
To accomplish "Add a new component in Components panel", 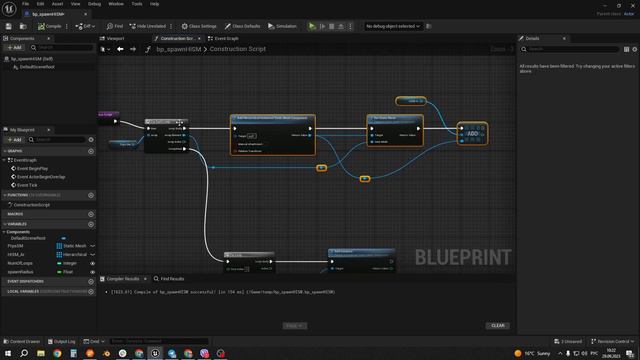I will 14,47.
